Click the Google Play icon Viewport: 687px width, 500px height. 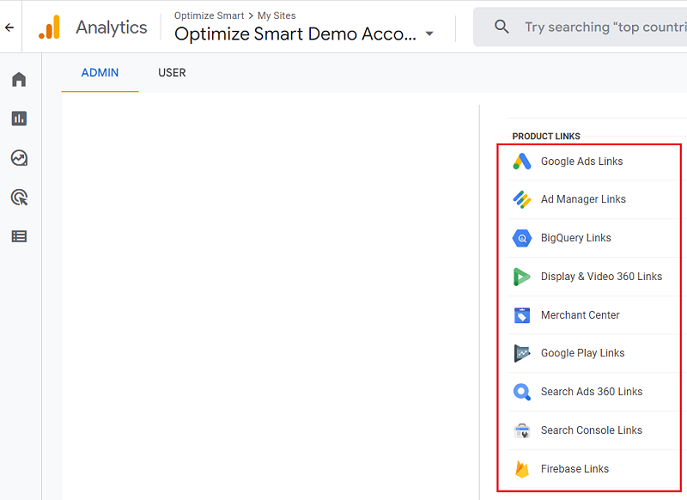pos(521,353)
